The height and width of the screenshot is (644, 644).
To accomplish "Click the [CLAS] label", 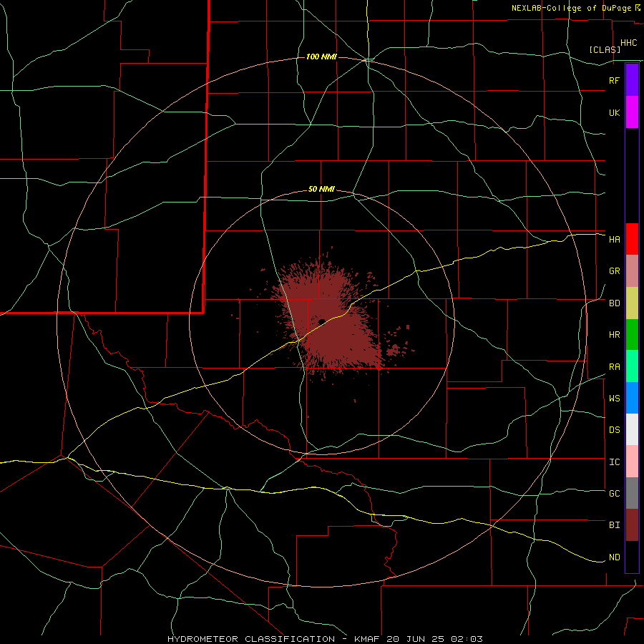I will [x=605, y=50].
